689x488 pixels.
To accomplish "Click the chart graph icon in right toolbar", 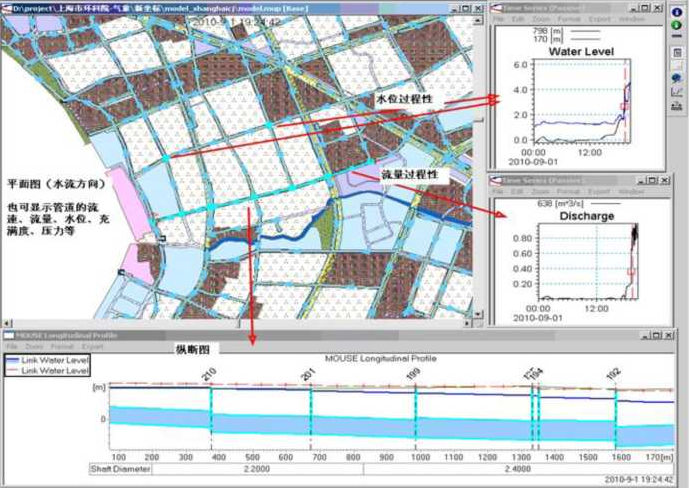I will pos(677,93).
